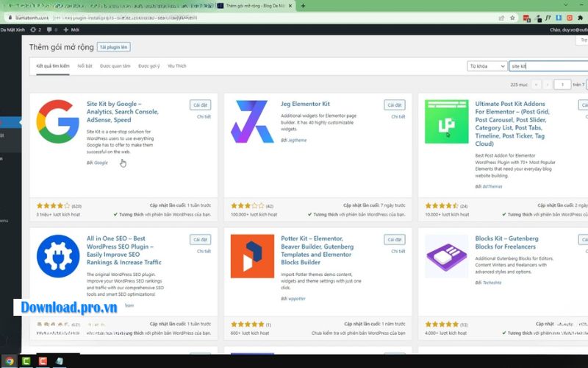Click the share icon in address bar
This screenshot has height=368, width=588.
[x=501, y=18]
